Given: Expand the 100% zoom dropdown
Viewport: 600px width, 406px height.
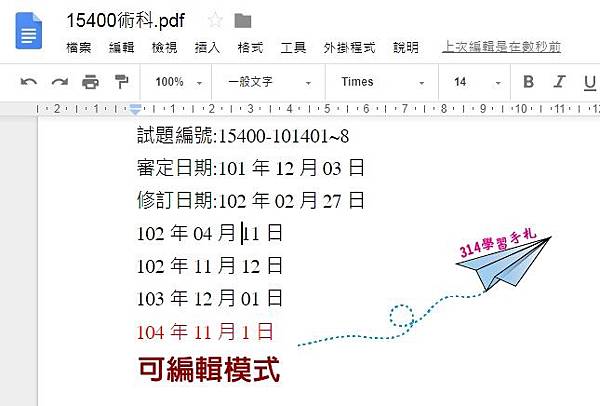Looking at the screenshot, I should [x=178, y=82].
